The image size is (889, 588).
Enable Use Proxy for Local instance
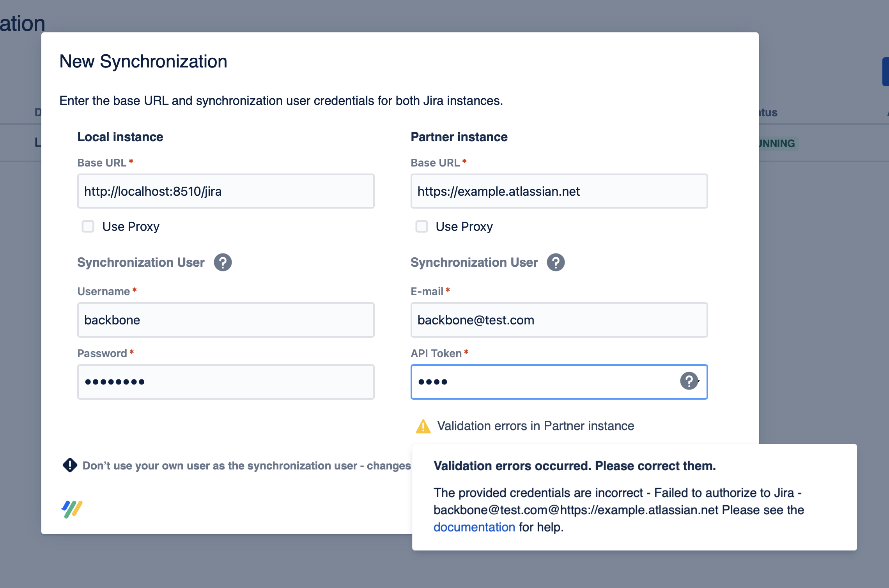(88, 227)
